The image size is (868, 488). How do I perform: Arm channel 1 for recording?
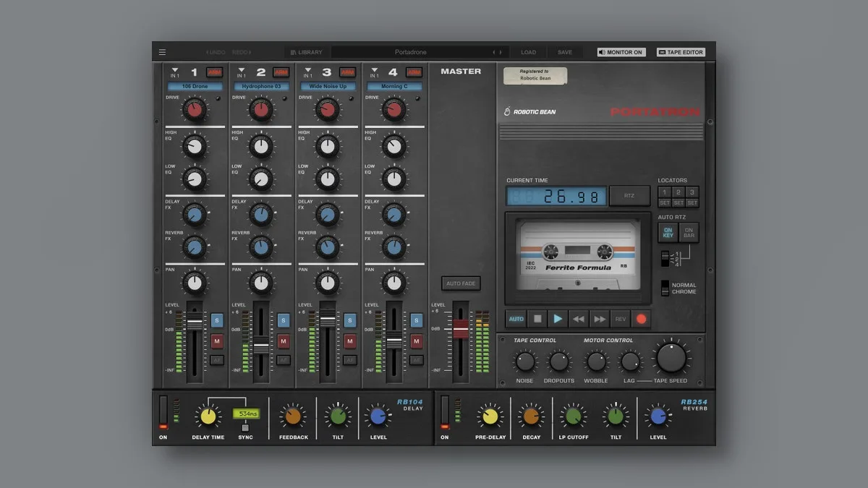click(215, 72)
